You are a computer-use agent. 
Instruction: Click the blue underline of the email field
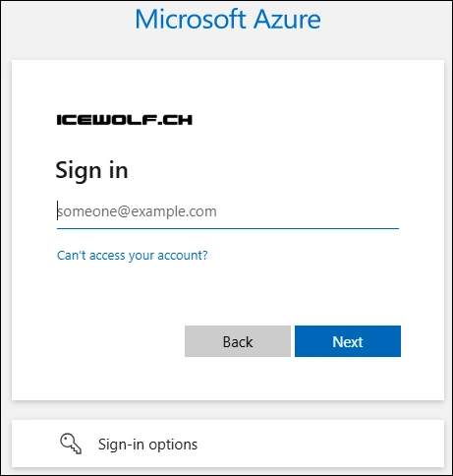[x=228, y=228]
